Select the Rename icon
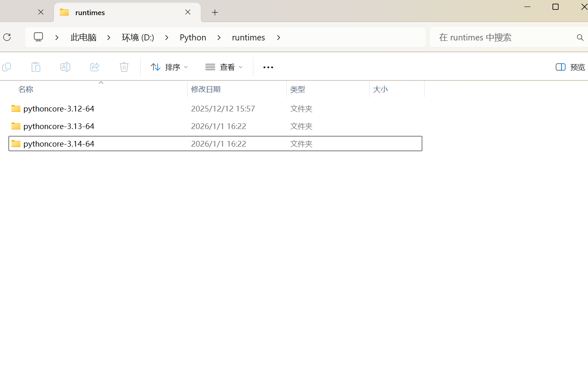 (x=65, y=67)
